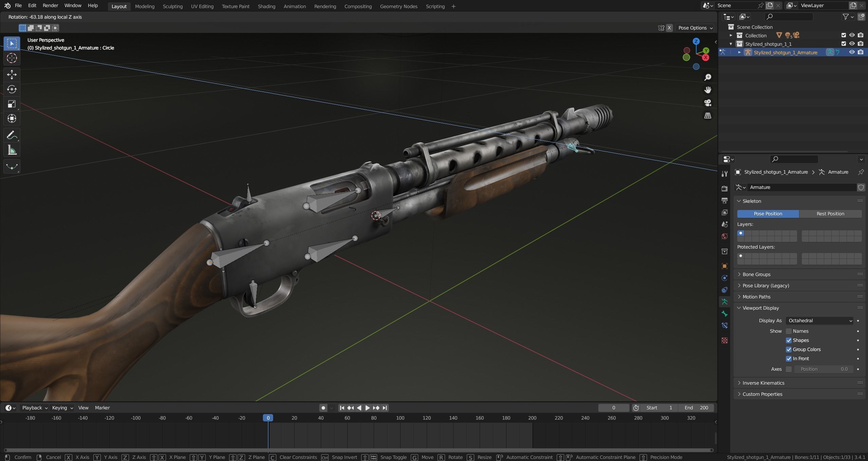Uncheck Group Colors
This screenshot has width=868, height=461.
point(789,349)
